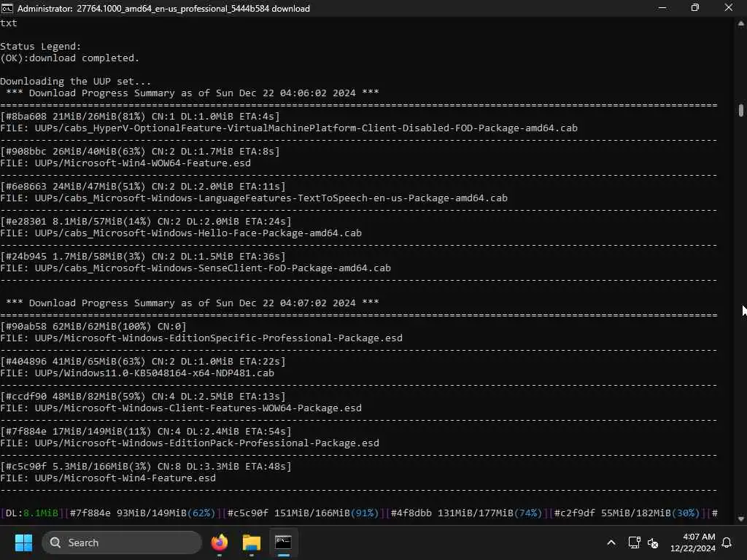Click the SenseClient-FoD-Package file line
Screen dimensions: 747x560
(196, 268)
